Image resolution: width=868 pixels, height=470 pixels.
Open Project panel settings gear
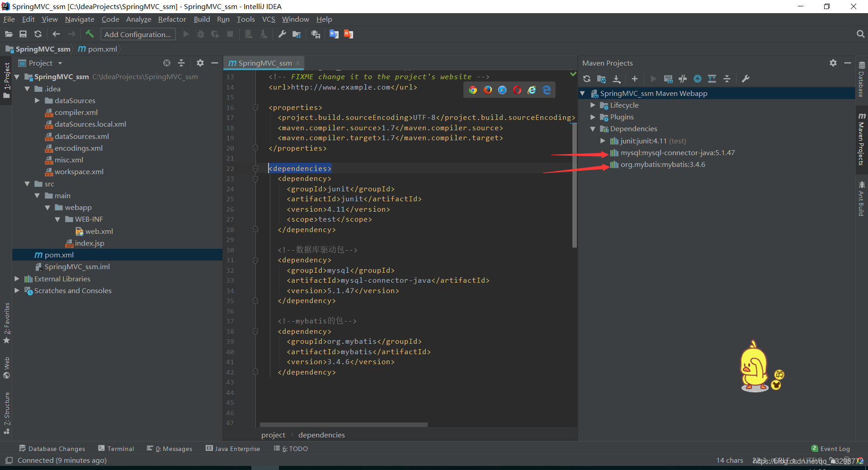tap(200, 63)
